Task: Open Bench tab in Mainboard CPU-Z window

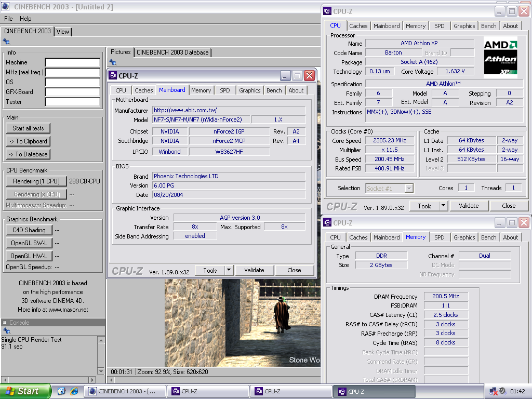Action: point(274,90)
